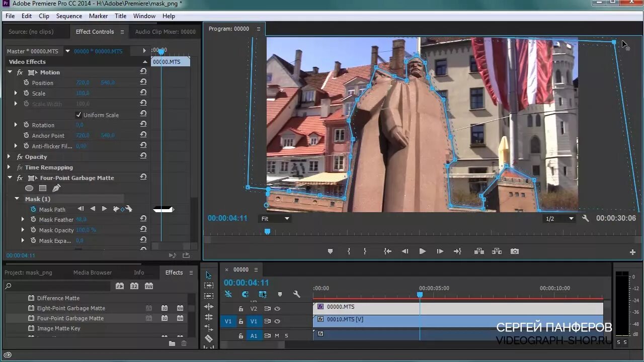Select the Eight-Point Garbage Matte effect
Viewport: 644px width, 362px height.
pos(71,308)
